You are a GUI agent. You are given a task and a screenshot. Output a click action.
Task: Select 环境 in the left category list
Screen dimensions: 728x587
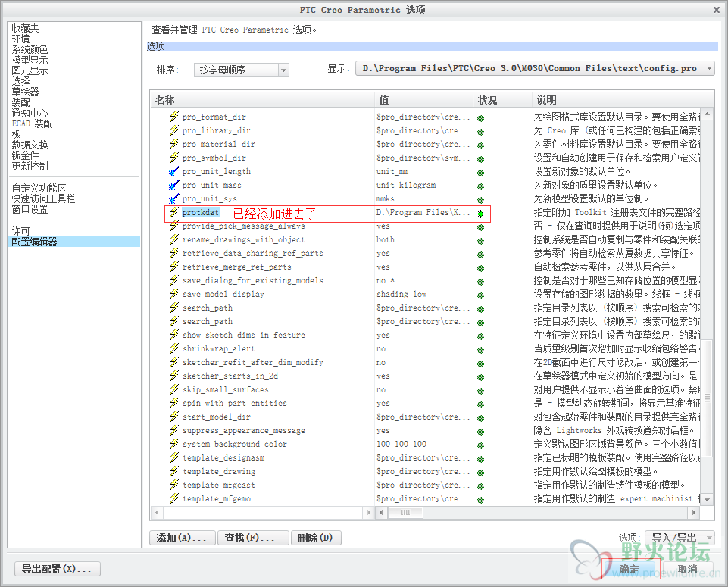pyautogui.click(x=21, y=39)
